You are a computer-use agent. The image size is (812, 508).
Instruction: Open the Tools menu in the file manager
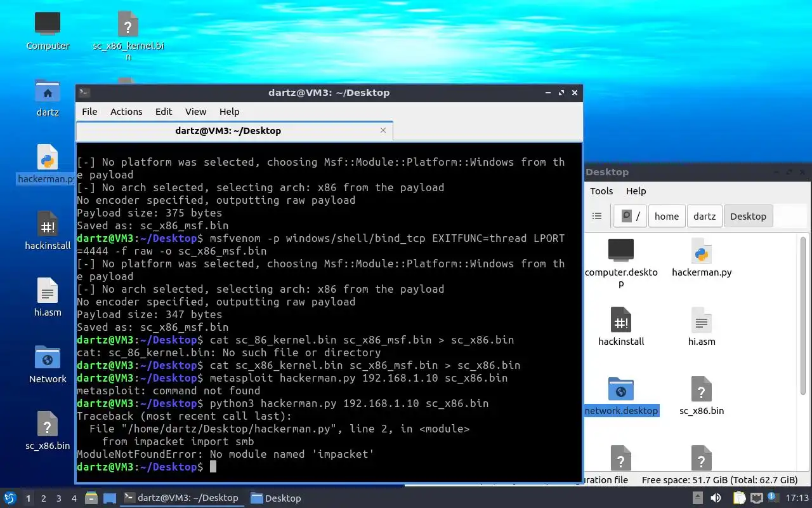point(601,190)
